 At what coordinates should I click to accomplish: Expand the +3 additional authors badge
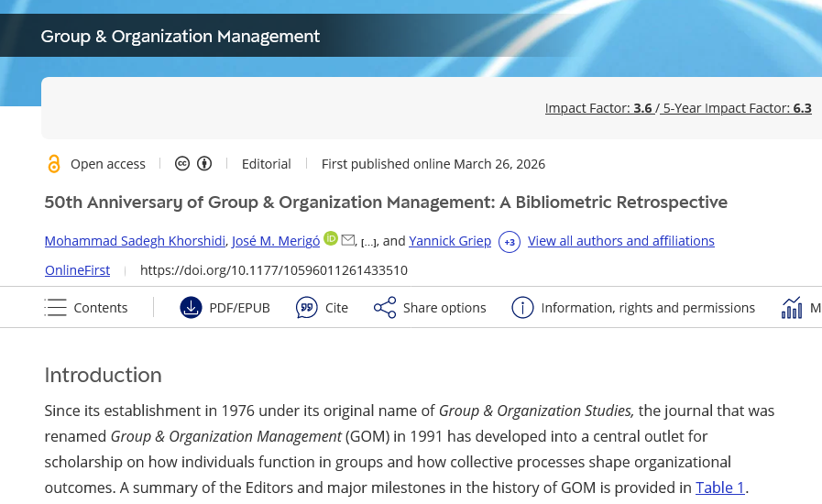[510, 242]
